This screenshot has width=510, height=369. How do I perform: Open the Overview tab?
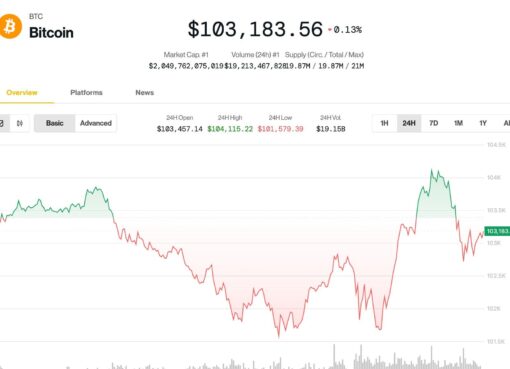pyautogui.click(x=22, y=93)
